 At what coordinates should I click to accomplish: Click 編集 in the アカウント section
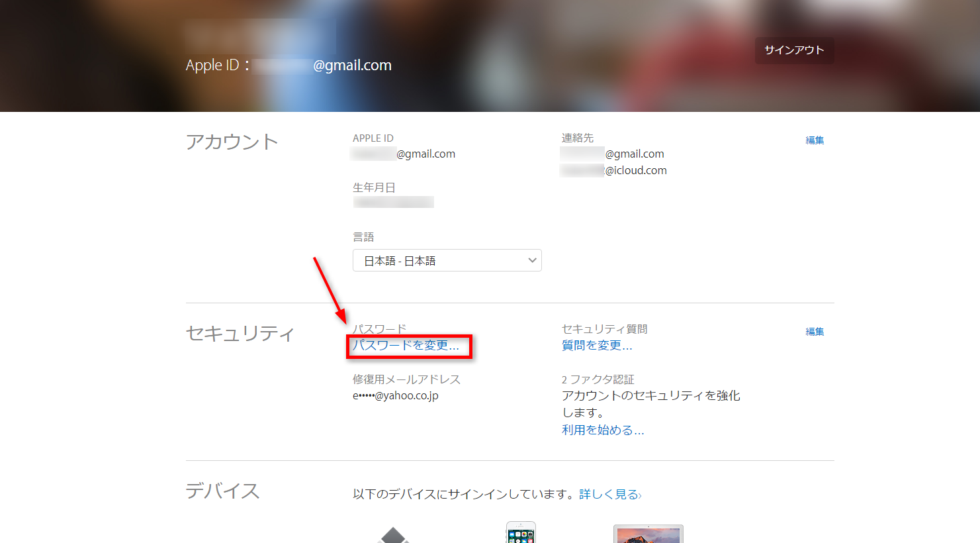point(815,140)
